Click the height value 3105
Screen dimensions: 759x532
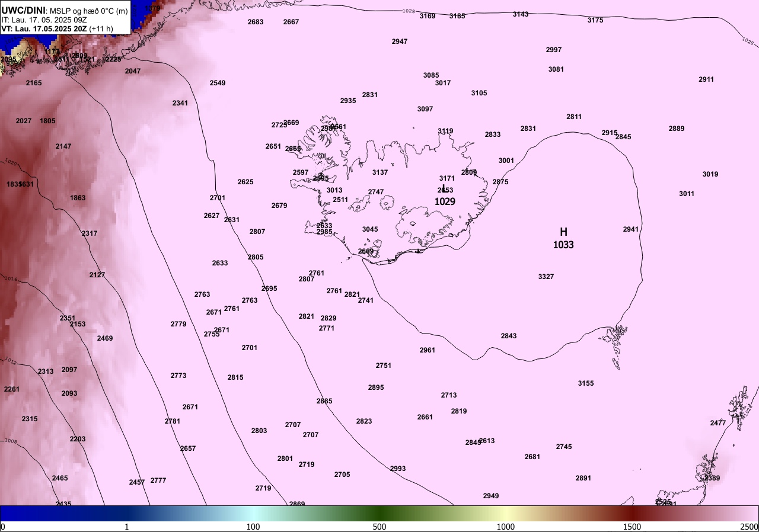479,93
